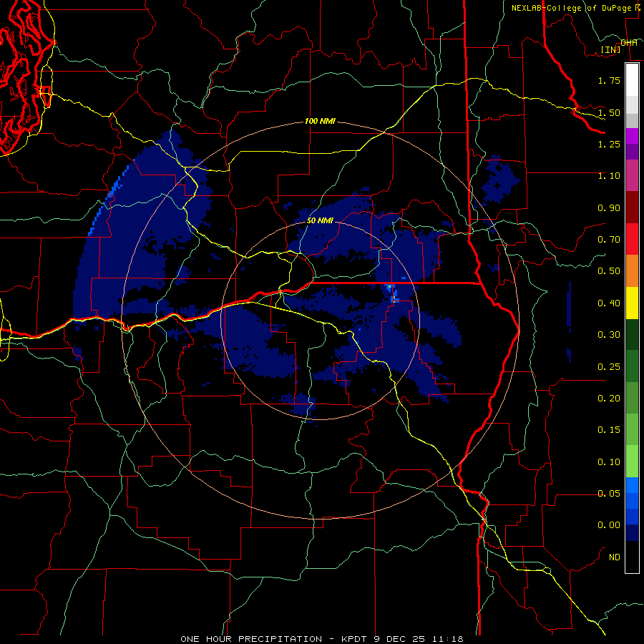The width and height of the screenshot is (644, 644).
Task: Click the 1.75 legend value
Action: (609, 80)
